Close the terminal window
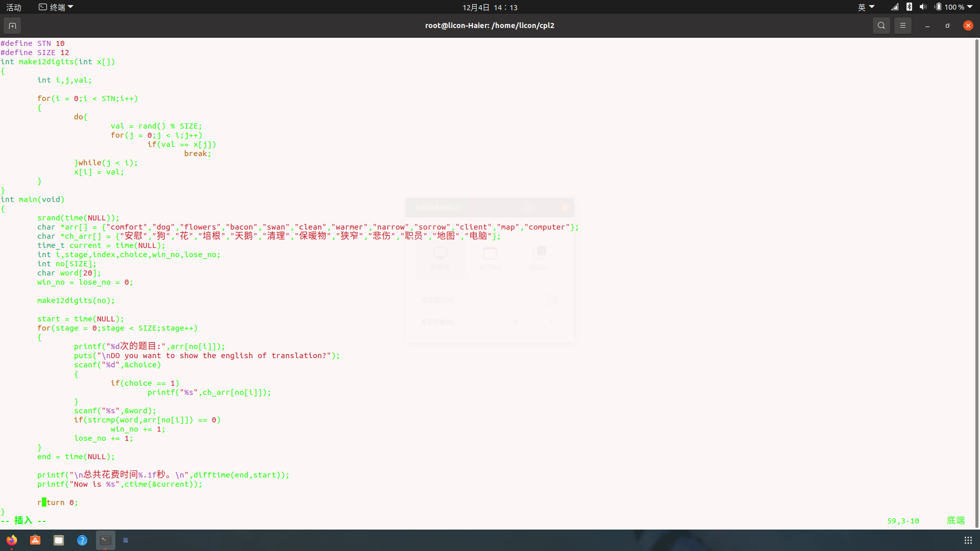 tap(968, 26)
